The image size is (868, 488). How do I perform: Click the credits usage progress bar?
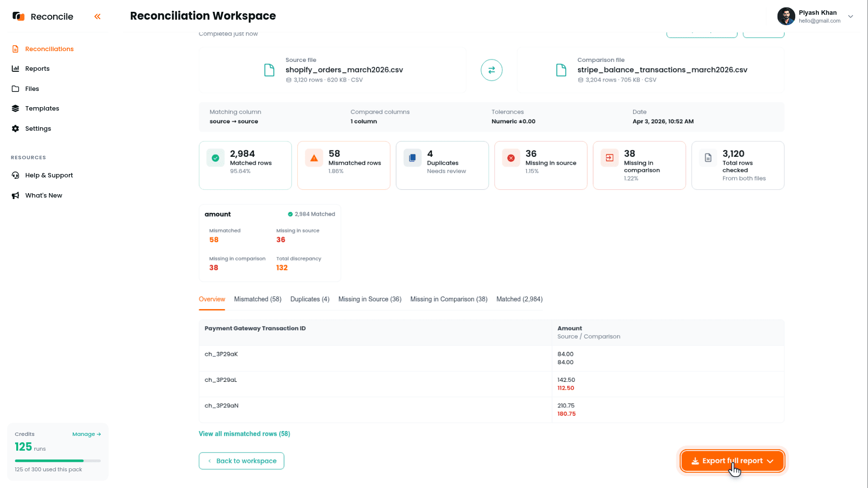click(58, 460)
